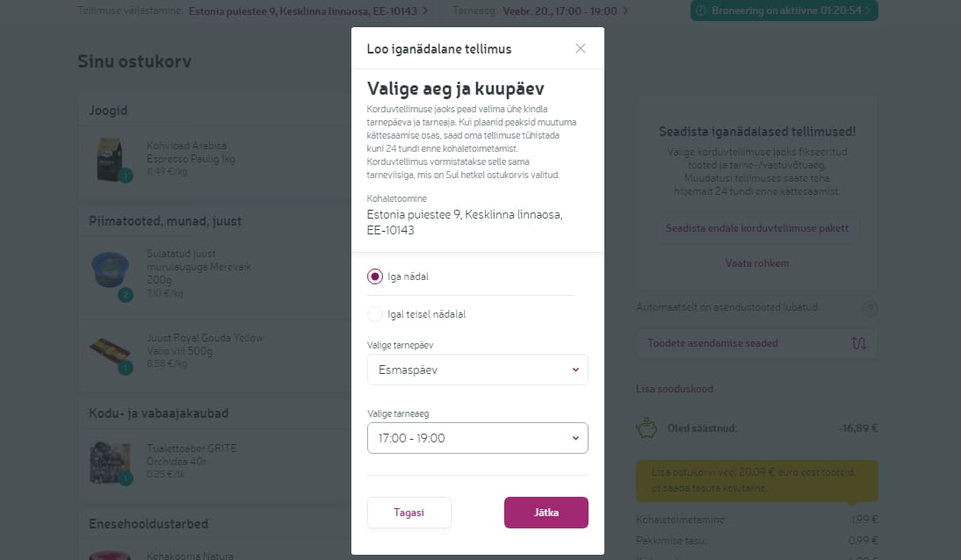Click the Merevaik cheese product image

111,273
